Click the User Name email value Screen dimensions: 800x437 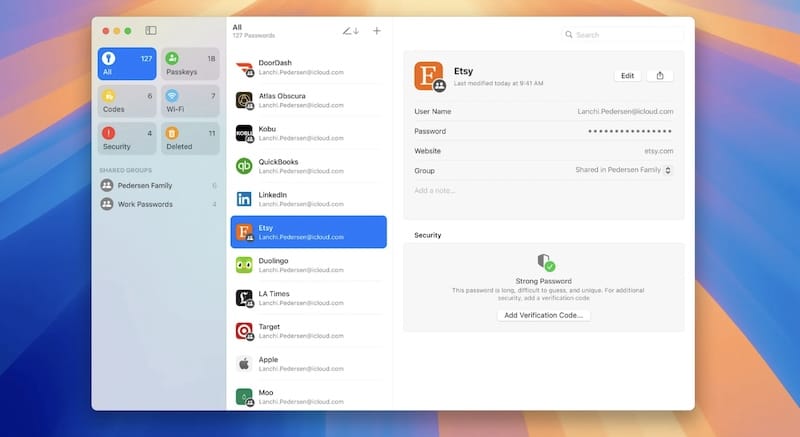625,111
